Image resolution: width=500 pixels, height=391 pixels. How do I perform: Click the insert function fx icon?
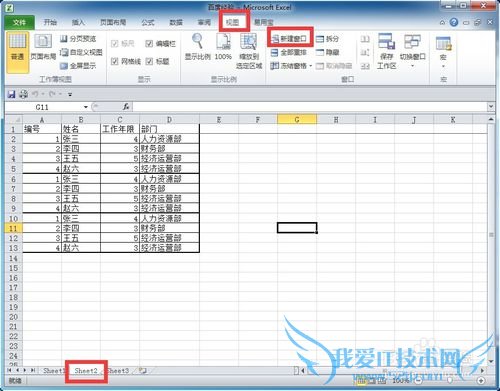(126, 107)
